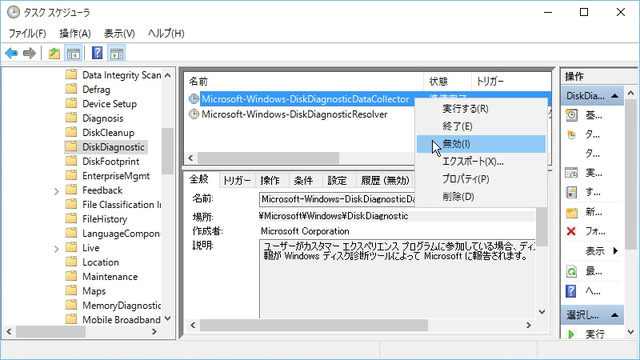The height and width of the screenshot is (360, 640).
Task: Choose 実行する(R) in the context menu
Action: click(x=481, y=109)
